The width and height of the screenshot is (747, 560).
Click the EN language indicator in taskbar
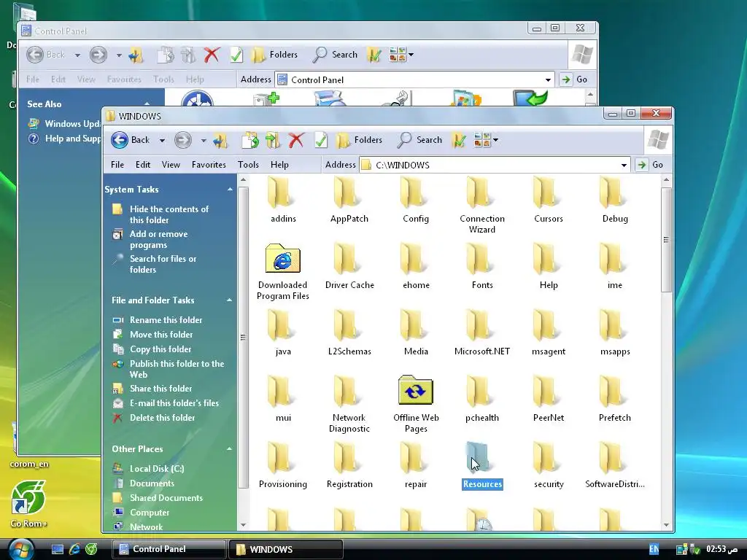coord(654,549)
